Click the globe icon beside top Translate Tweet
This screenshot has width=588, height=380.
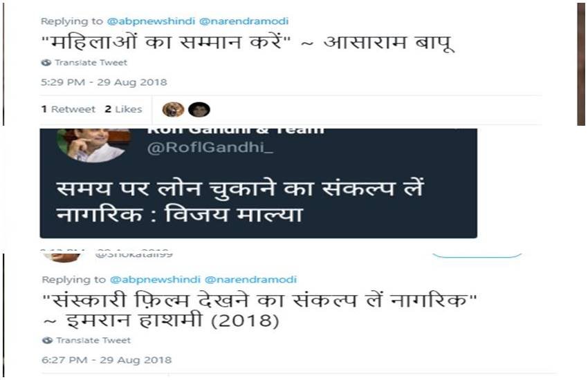46,62
